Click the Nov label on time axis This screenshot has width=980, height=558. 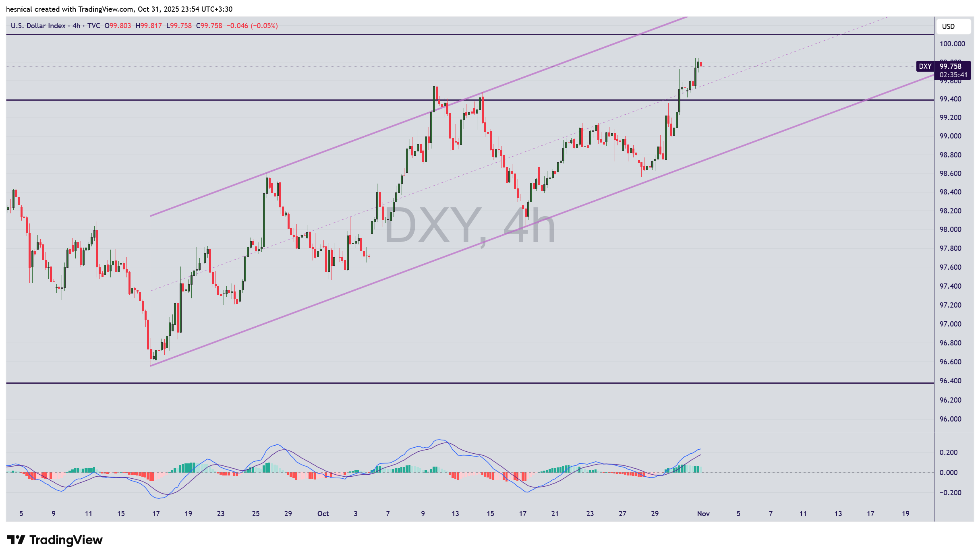703,514
